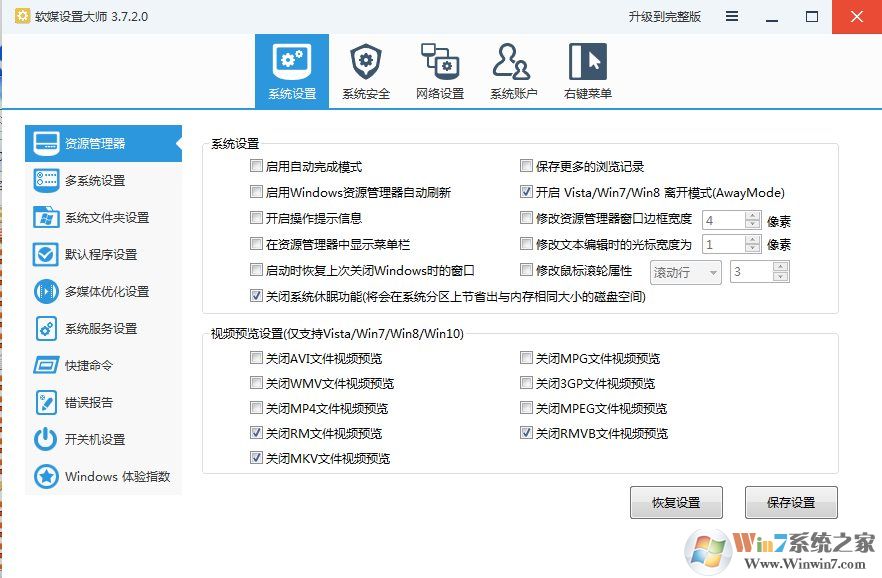Uncheck 开启 Vista/Win7/Win8 离开模式

tap(526, 191)
